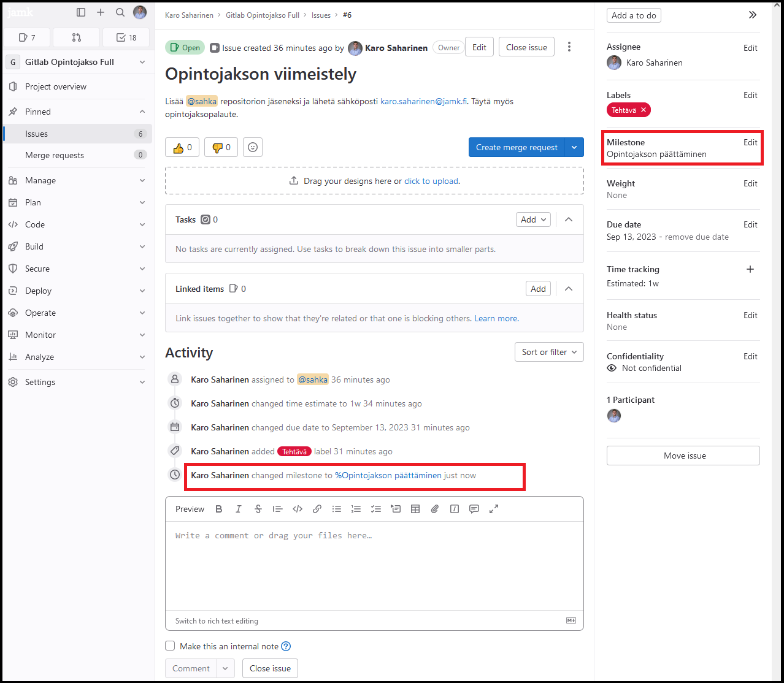Screen dimensions: 784x683
Task: Toggle Switch to rich text editing
Action: tap(217, 621)
